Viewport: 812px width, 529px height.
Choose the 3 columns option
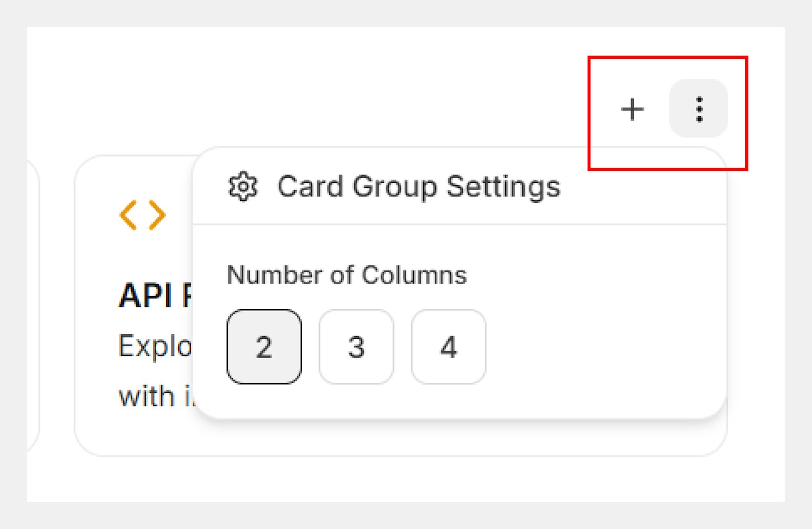tap(356, 347)
